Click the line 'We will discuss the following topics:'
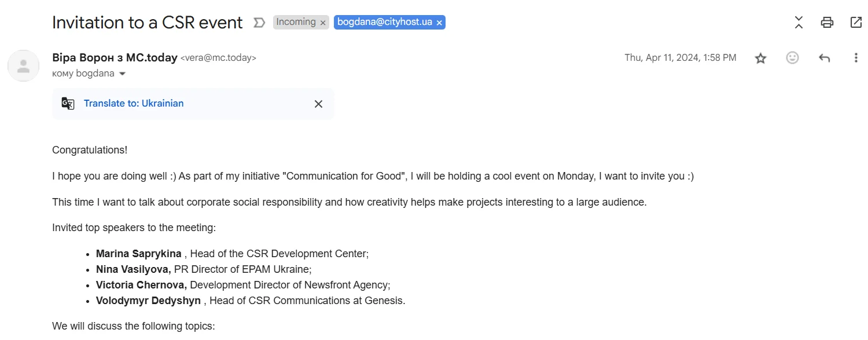This screenshot has width=868, height=340. pos(133,326)
